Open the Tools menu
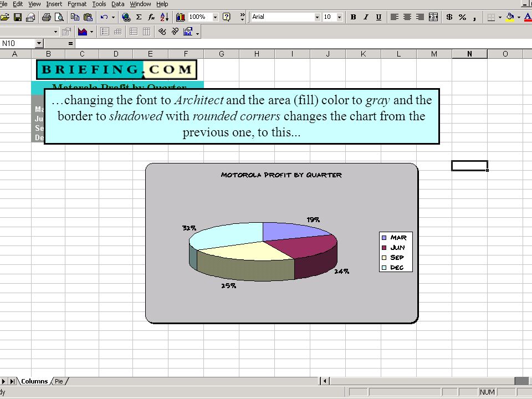This screenshot has width=532, height=399. click(99, 4)
